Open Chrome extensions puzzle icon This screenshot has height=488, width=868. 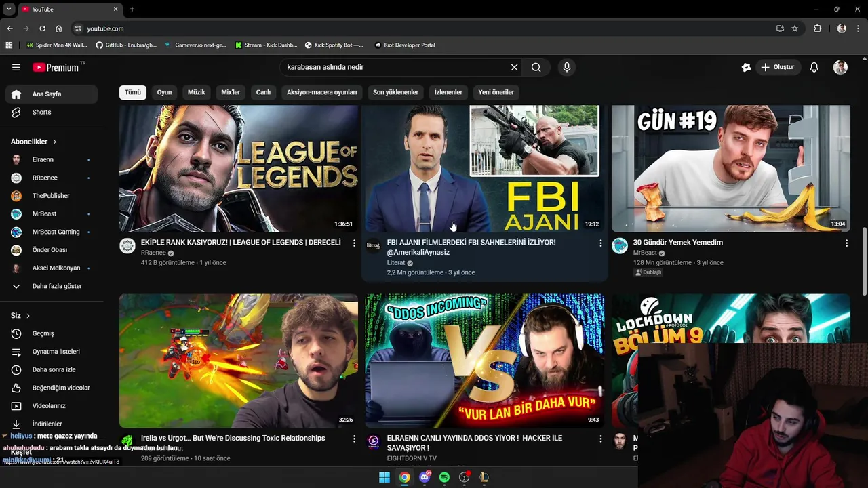[817, 28]
